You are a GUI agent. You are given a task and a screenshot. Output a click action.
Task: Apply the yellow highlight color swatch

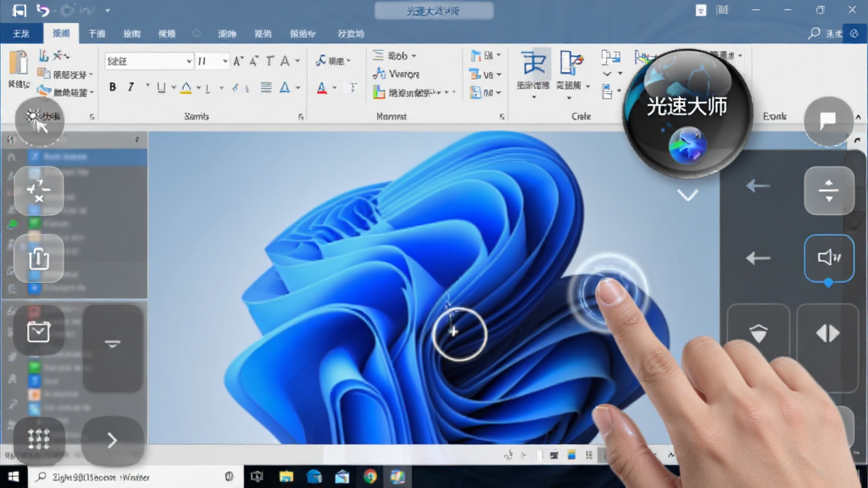pos(186,87)
